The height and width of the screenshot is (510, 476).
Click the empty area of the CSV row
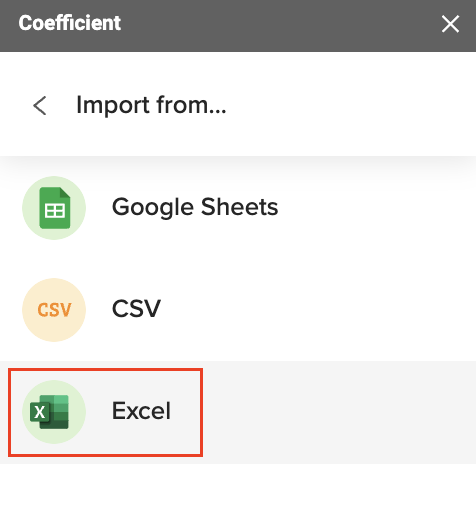point(317,310)
